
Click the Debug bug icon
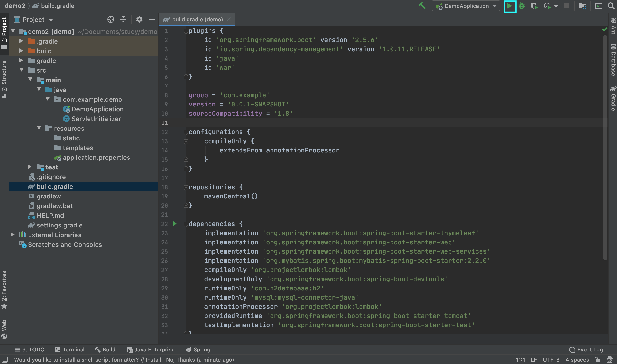[522, 6]
